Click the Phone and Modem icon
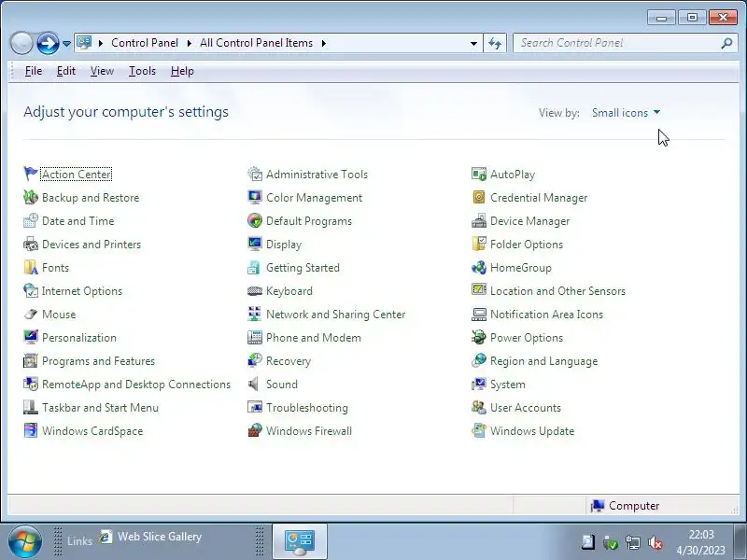 click(255, 337)
